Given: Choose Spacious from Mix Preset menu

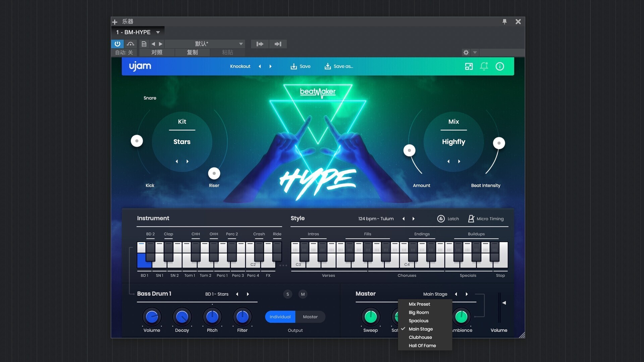Looking at the screenshot, I should coord(425,321).
